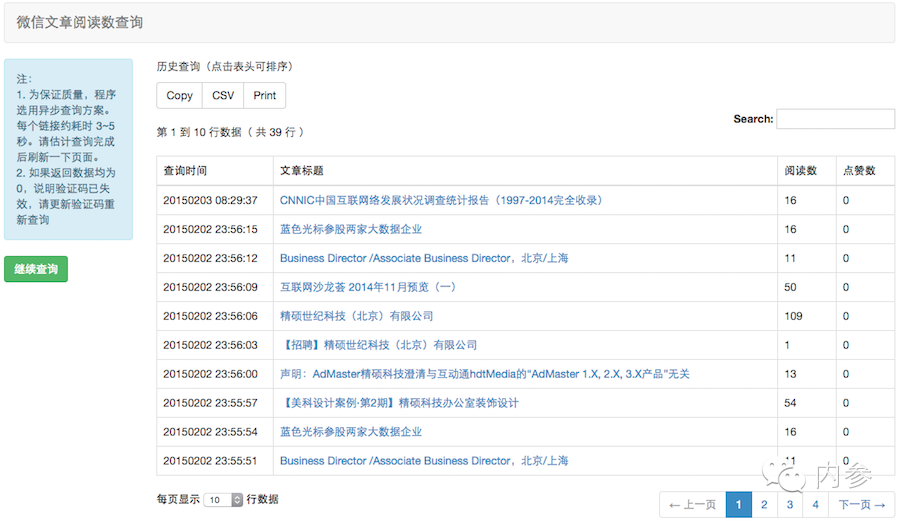Click the 微信文章阅读数查询 page title
900x521 pixels.
(x=80, y=22)
